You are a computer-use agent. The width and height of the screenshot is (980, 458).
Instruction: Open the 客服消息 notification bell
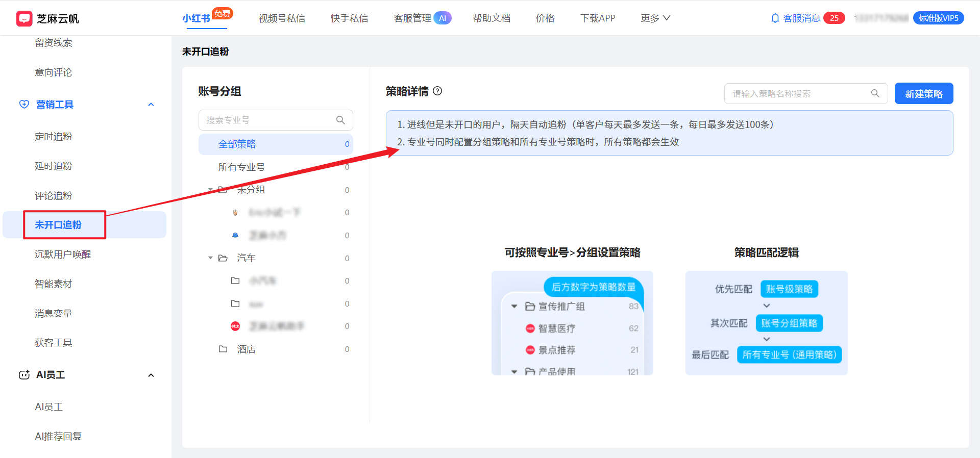point(775,18)
